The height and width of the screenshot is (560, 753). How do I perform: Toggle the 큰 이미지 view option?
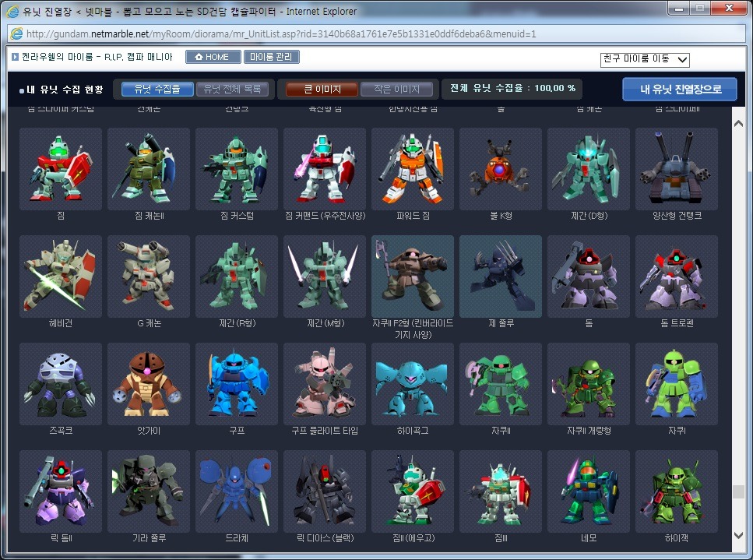click(x=317, y=90)
